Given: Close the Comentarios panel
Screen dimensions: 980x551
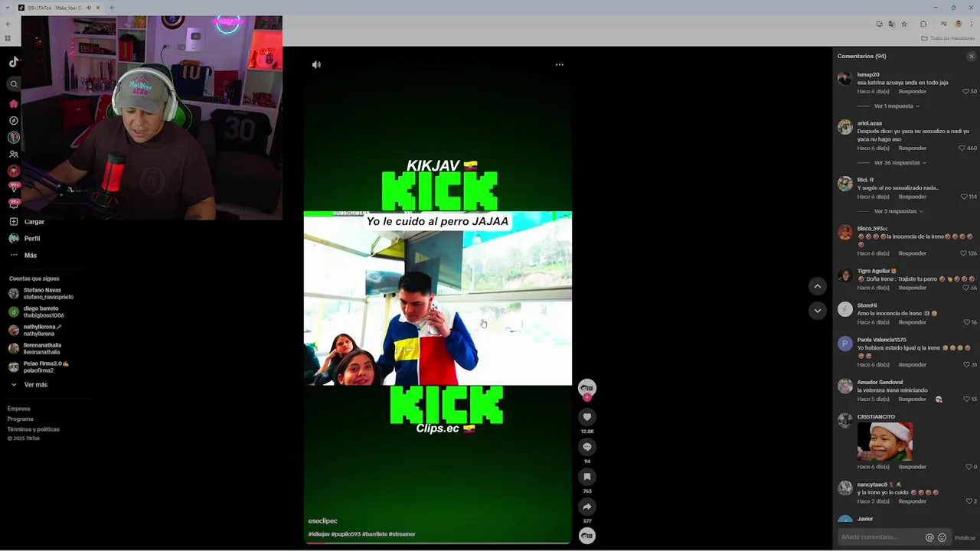Looking at the screenshot, I should pos(972,56).
